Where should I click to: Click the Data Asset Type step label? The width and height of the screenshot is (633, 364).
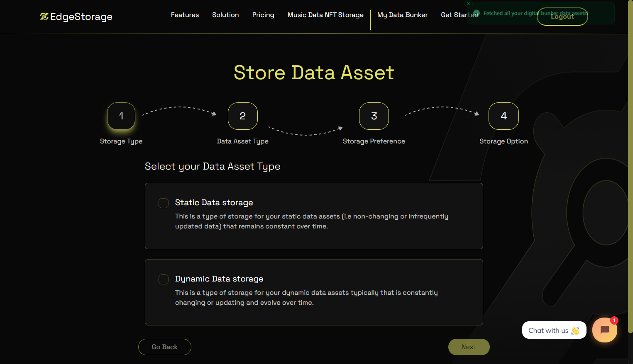pos(243,141)
